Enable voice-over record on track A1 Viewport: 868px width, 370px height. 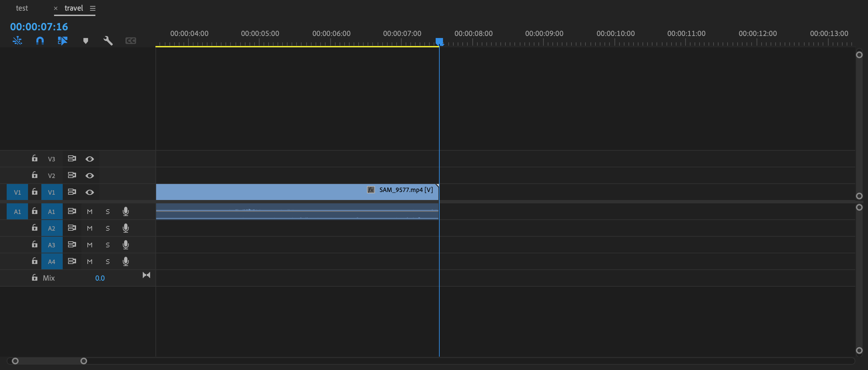point(126,211)
